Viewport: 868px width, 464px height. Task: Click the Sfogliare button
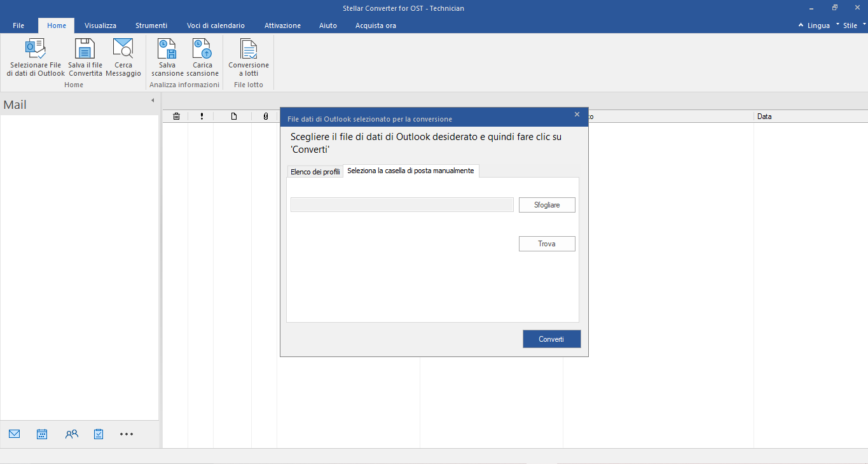pyautogui.click(x=547, y=205)
